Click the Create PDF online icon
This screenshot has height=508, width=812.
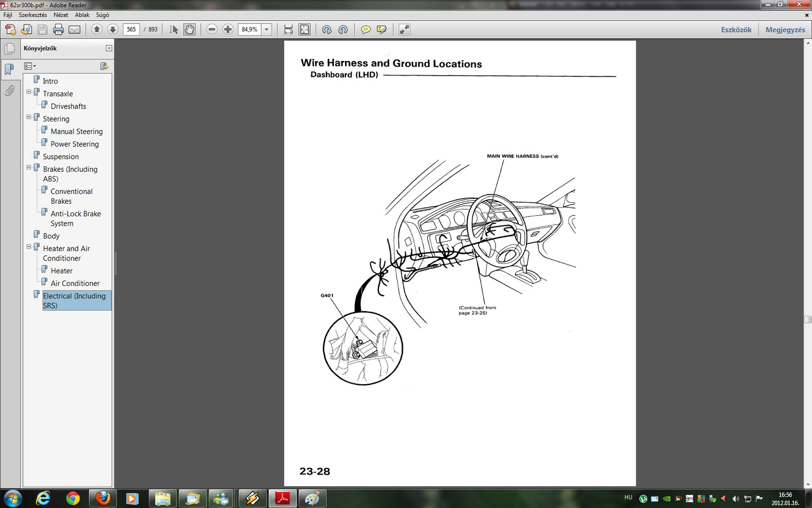[x=11, y=29]
